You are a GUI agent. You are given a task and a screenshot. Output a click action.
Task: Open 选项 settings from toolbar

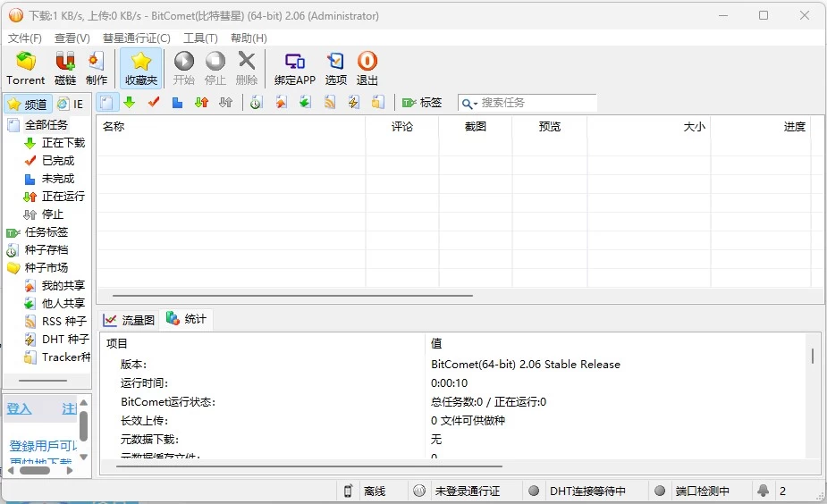[335, 68]
